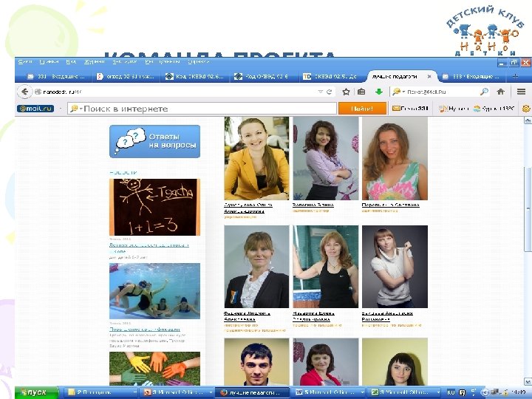Open the Вид menu
The height and width of the screenshot is (399, 532).
click(x=71, y=62)
